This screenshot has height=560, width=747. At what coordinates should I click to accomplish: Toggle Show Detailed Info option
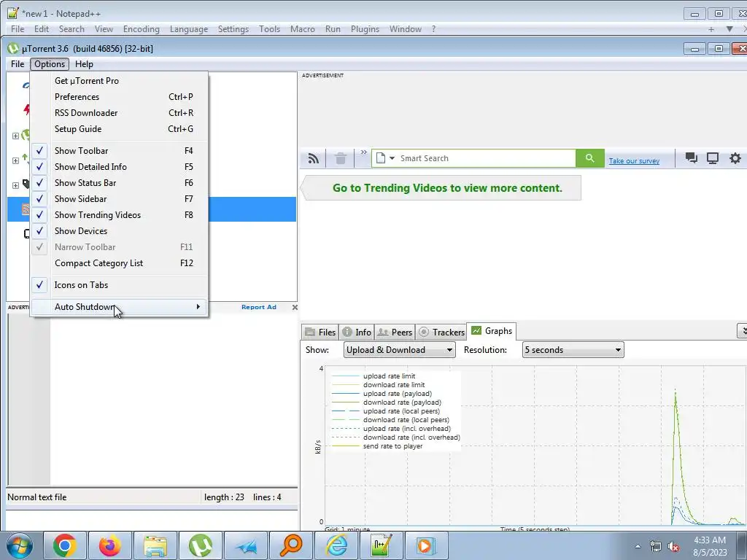coord(119,167)
